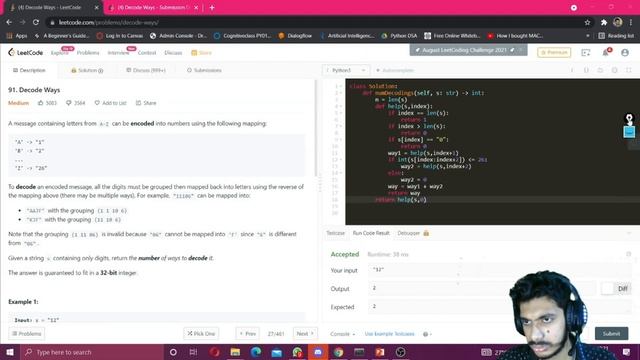
Task: Bookmark this page star icon
Action: coord(587,22)
